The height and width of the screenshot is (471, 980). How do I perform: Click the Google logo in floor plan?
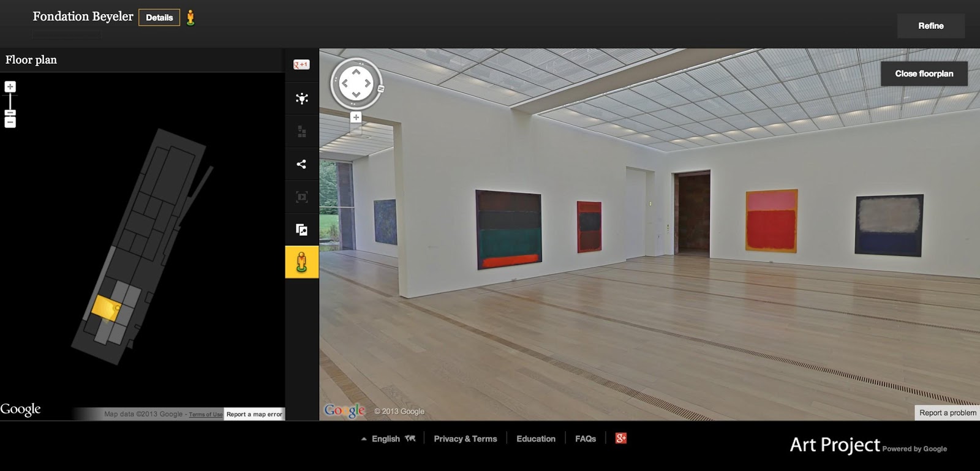20,409
